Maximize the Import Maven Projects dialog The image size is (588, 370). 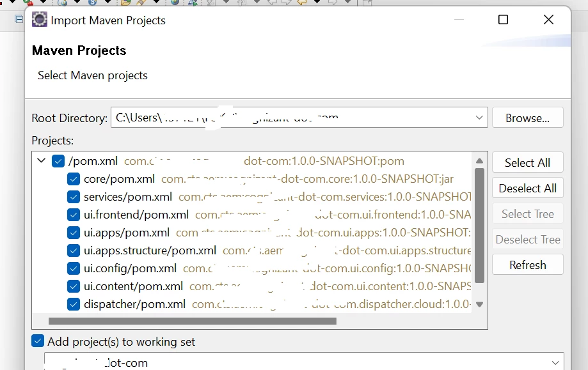(x=503, y=19)
